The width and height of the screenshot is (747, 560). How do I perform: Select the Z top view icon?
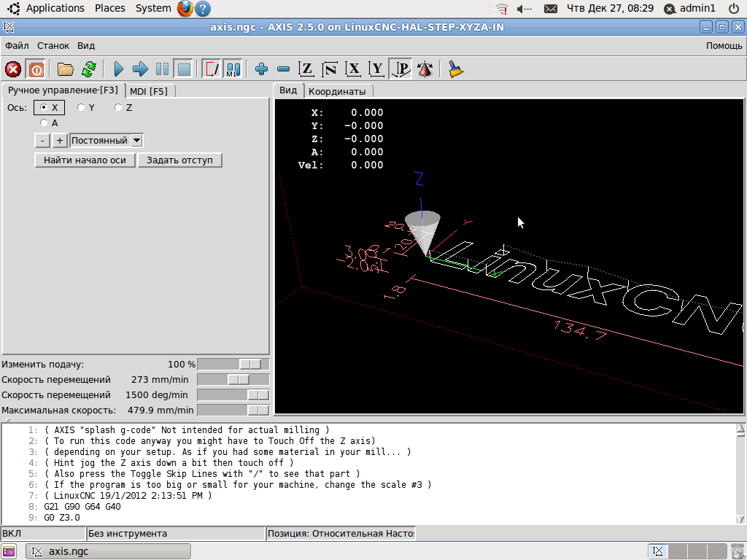point(307,69)
